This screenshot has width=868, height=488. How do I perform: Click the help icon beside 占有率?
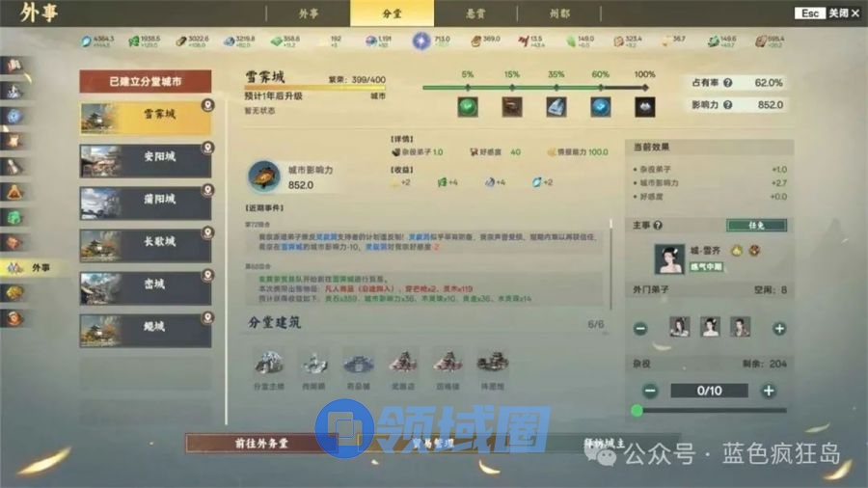(728, 83)
